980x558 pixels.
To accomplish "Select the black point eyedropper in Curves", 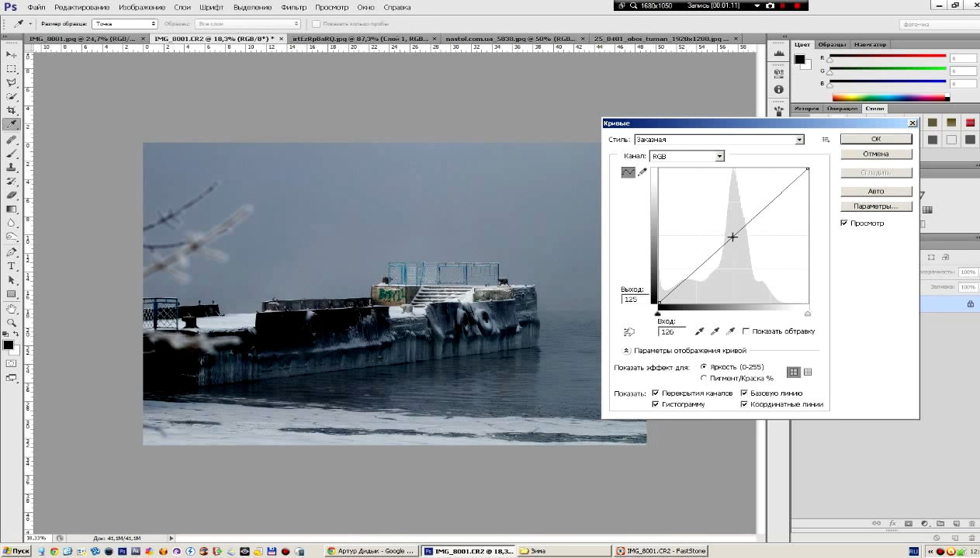I will (699, 331).
